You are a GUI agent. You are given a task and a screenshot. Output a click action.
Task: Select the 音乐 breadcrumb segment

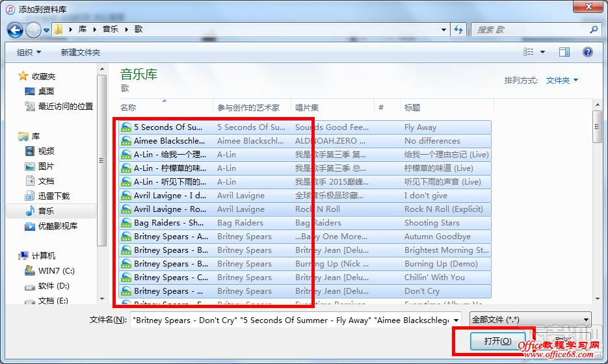coord(110,29)
